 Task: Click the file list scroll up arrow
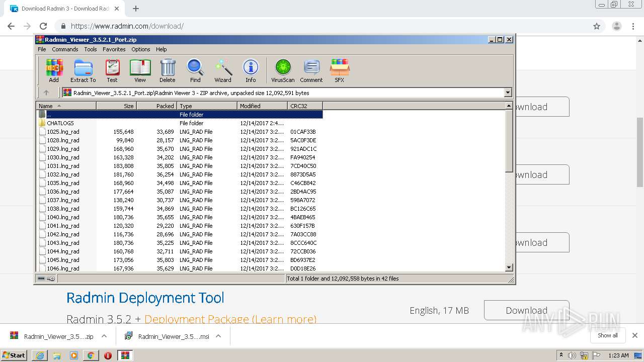click(509, 106)
